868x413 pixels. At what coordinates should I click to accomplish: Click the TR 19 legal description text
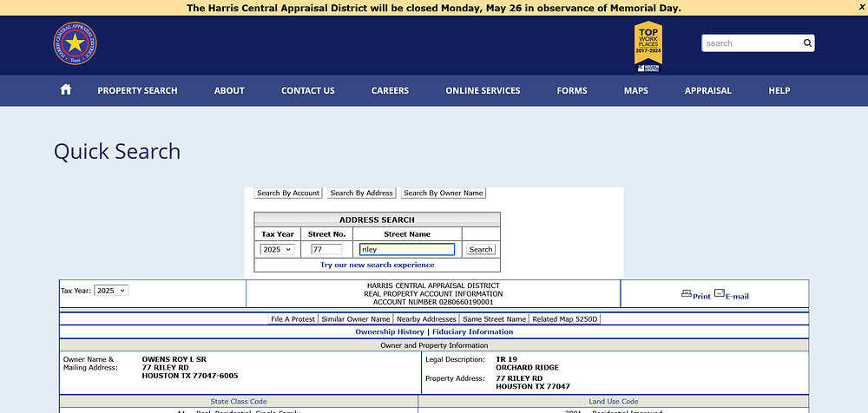tap(507, 359)
